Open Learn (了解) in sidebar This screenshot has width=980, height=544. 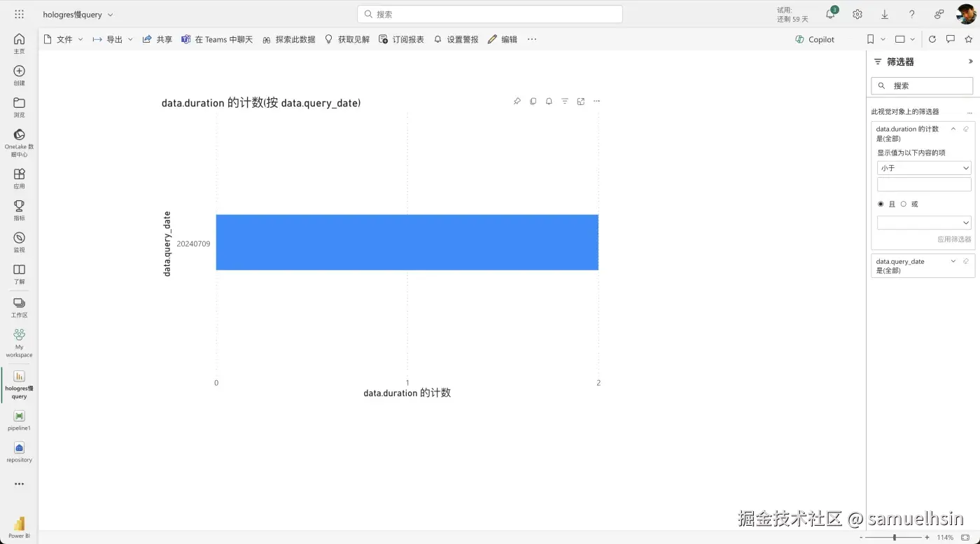[x=19, y=274]
